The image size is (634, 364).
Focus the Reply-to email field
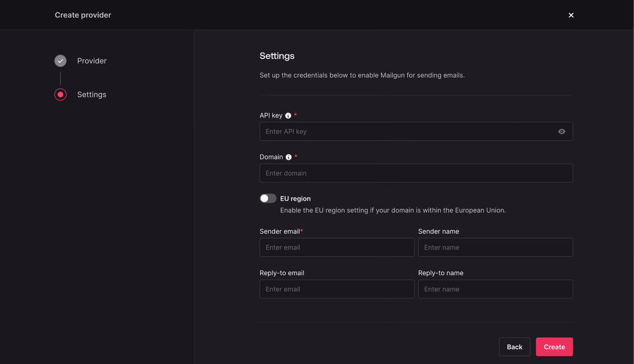(337, 289)
